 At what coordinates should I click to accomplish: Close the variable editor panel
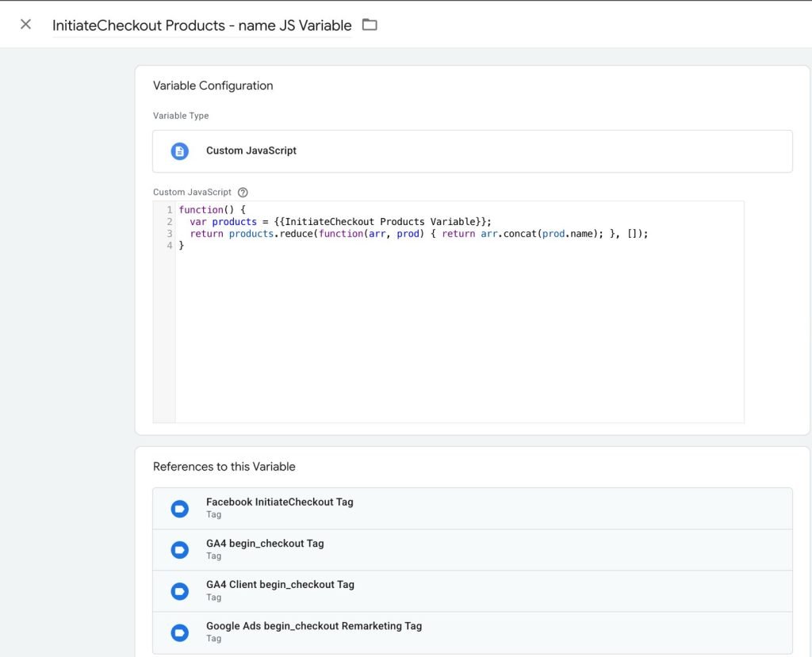pyautogui.click(x=25, y=25)
